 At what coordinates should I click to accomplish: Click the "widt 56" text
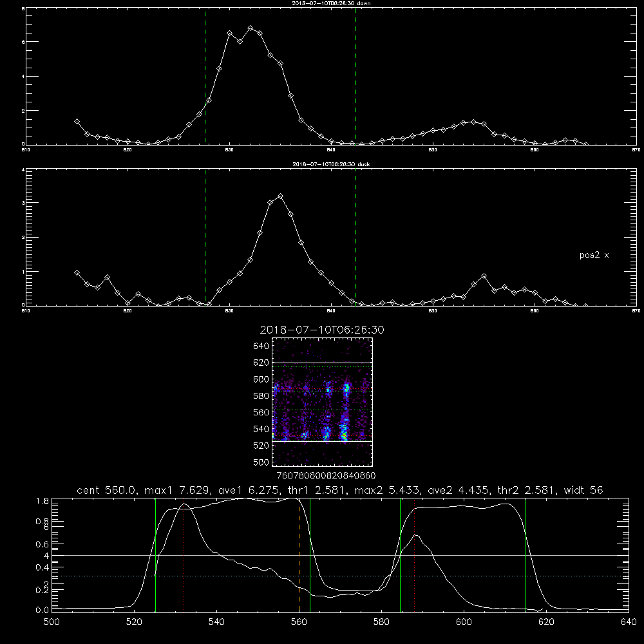[583, 490]
